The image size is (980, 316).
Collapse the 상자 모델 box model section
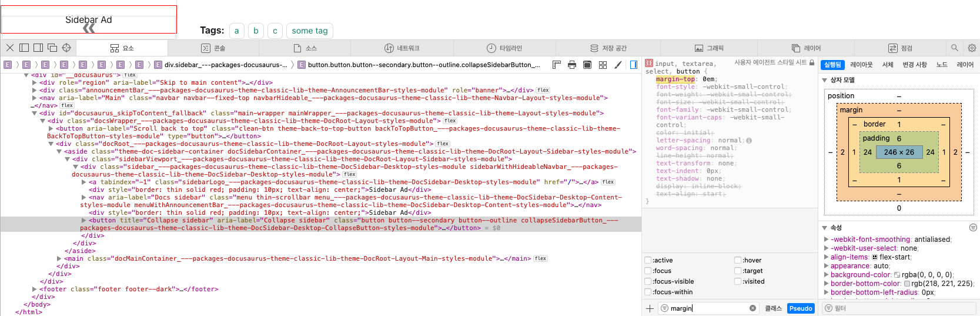[x=824, y=80]
